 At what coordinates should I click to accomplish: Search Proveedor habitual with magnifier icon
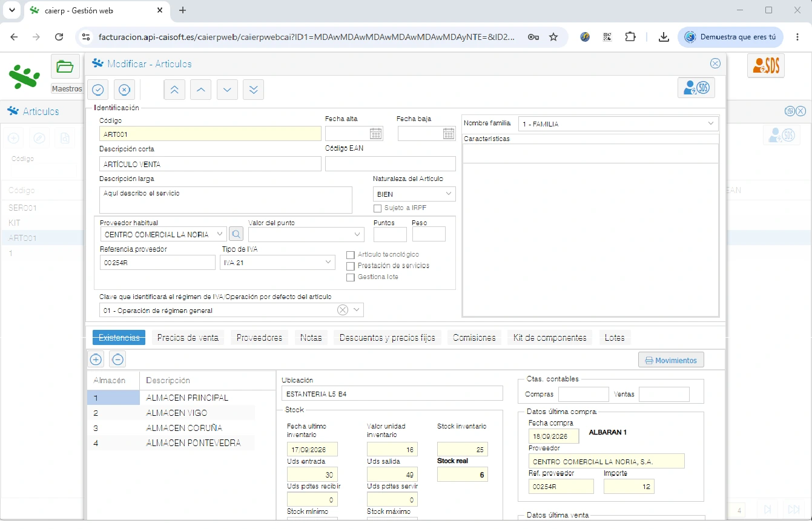(236, 234)
